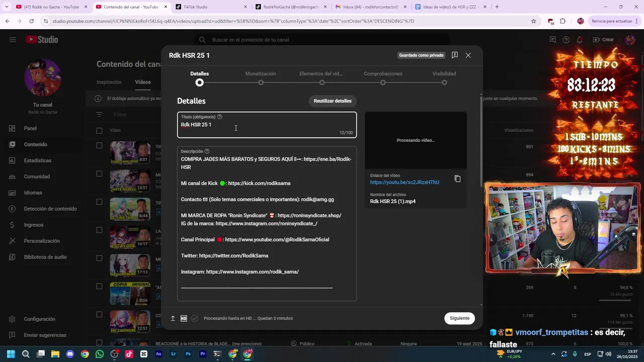Close the Rdk HSR 25 1 upload dialog

point(468,55)
